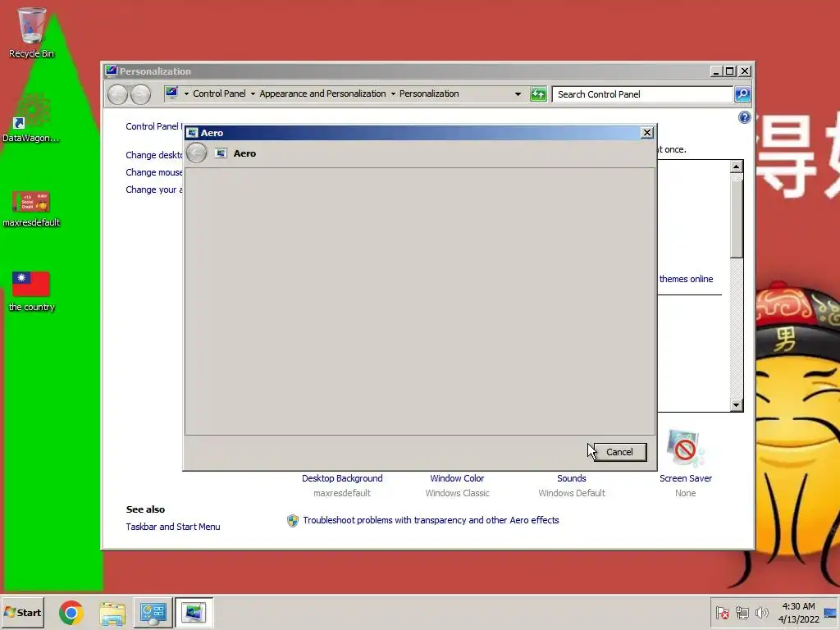Focus the Search Control Panel field
840x630 pixels.
click(642, 94)
